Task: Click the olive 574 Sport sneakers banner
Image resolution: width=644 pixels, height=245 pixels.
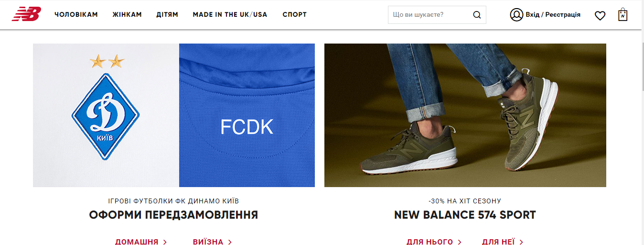Action: (x=465, y=115)
